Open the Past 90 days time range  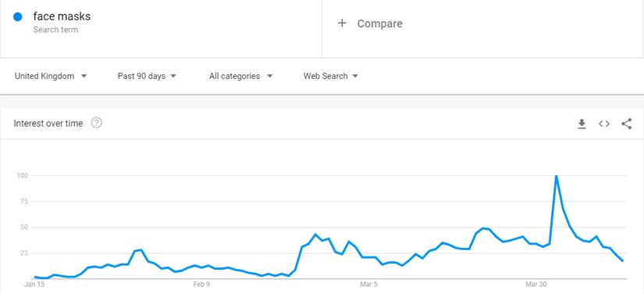pyautogui.click(x=147, y=76)
